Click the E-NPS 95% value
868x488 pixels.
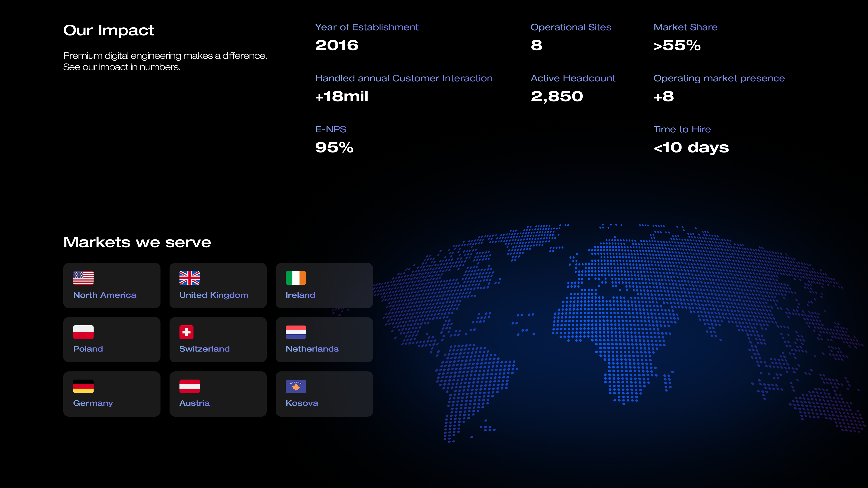334,148
